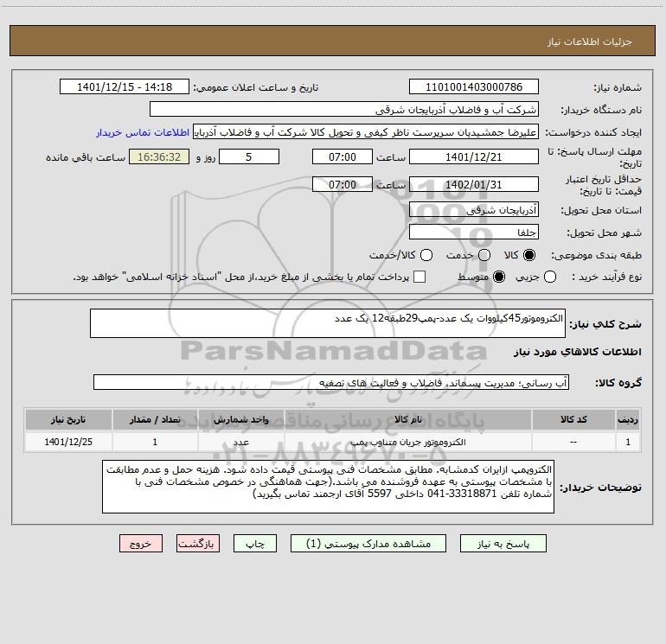Tick the اسناد خزانه اسلامی payment checkbox
This screenshot has width=666, height=644.
pyautogui.click(x=419, y=277)
